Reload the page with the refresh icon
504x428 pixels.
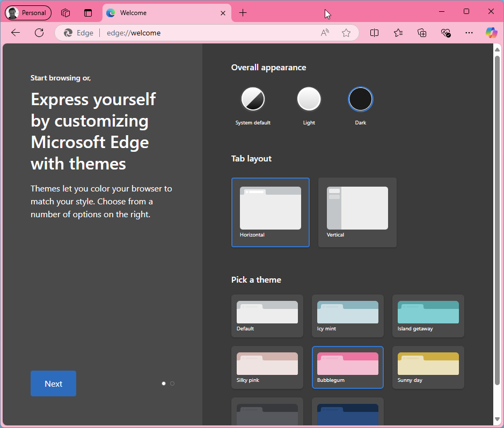39,33
